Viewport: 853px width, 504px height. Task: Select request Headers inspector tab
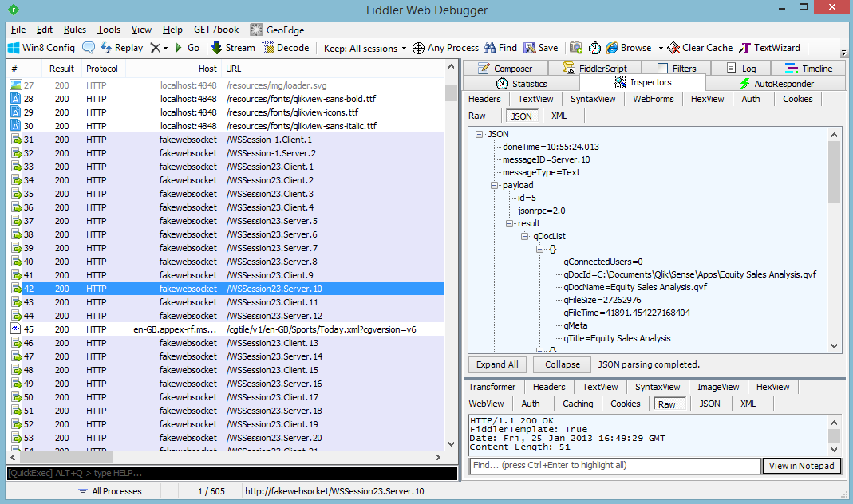pos(484,99)
